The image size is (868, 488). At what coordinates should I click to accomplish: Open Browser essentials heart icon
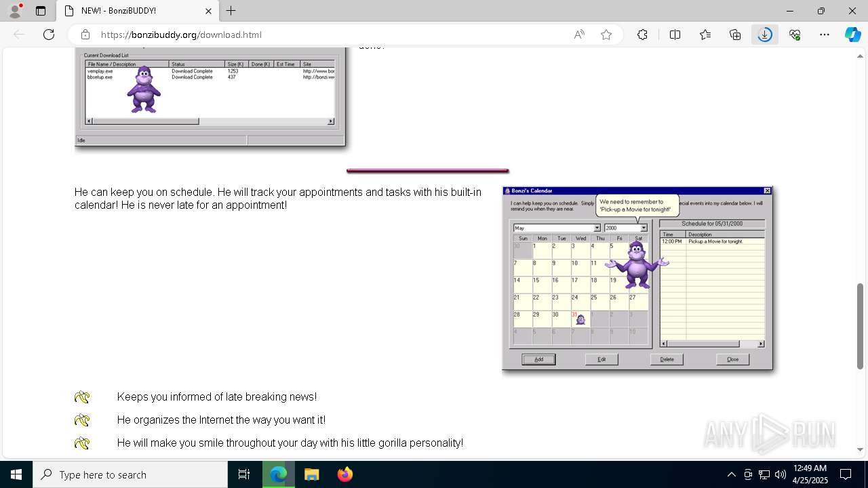[795, 35]
